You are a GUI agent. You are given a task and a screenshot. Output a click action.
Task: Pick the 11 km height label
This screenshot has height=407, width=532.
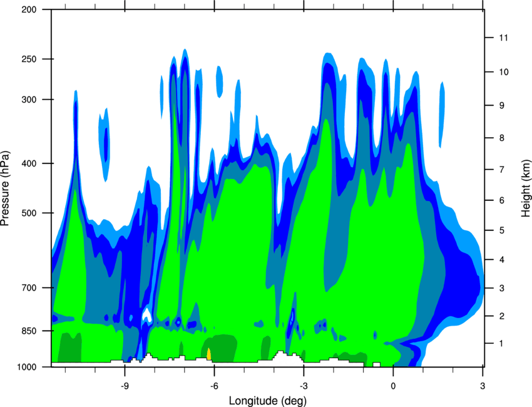pos(503,38)
